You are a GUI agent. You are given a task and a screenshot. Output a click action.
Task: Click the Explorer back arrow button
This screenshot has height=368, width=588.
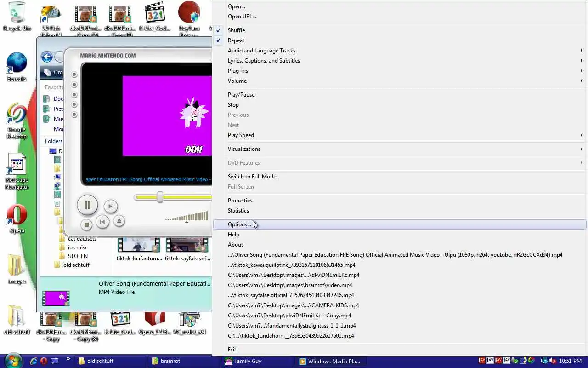(47, 57)
